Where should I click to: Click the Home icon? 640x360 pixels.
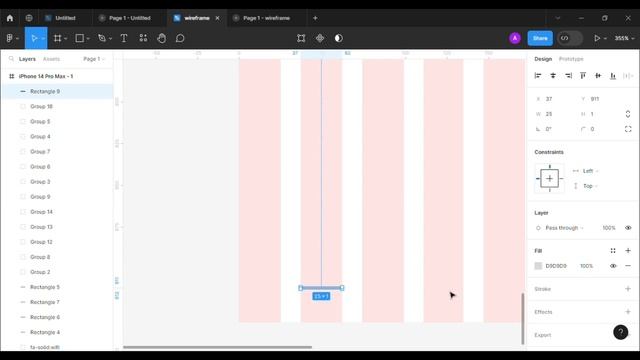point(10,18)
